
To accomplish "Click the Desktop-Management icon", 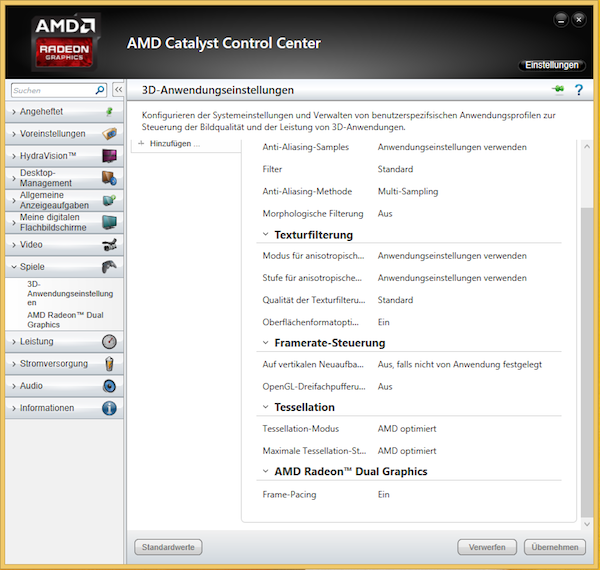I will (109, 178).
